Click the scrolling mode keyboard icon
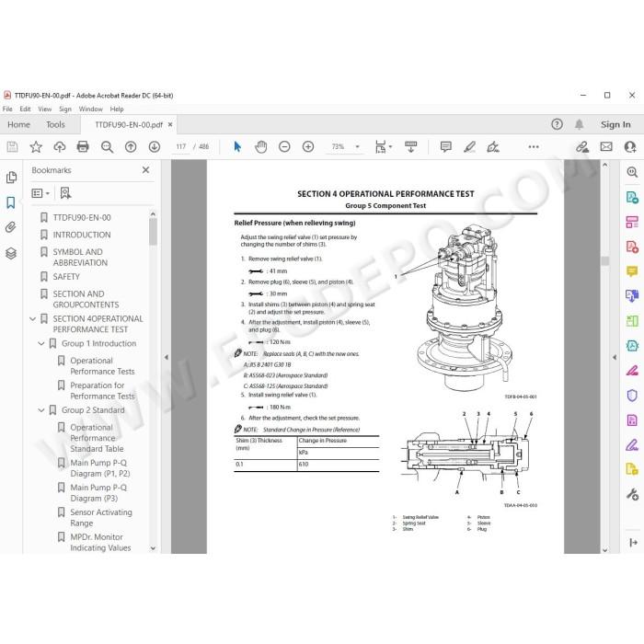Image resolution: width=644 pixels, height=644 pixels. [410, 146]
